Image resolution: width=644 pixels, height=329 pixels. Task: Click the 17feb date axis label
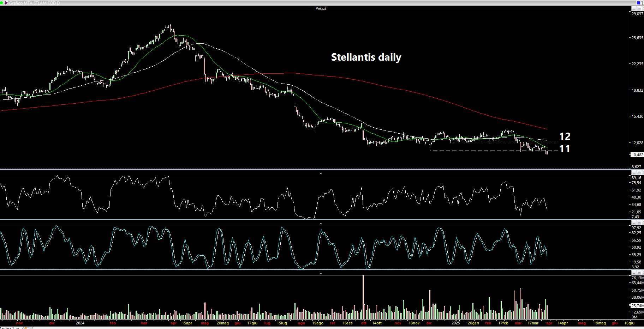tap(503, 323)
